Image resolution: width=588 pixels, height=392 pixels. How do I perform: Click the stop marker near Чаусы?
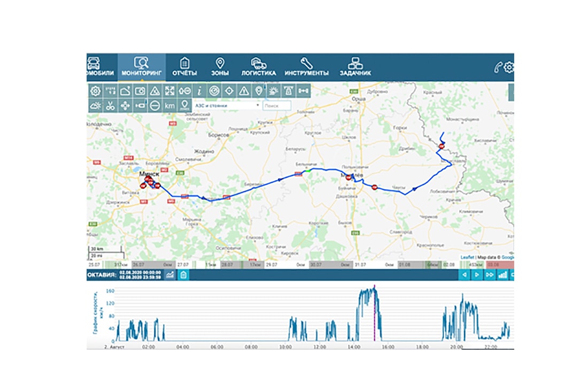pyautogui.click(x=375, y=187)
